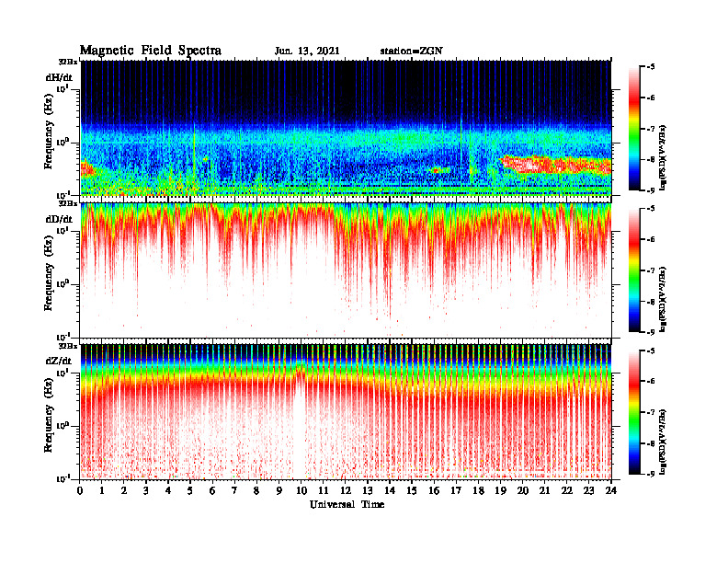Screen dimensions: 728x563
Task: Click the dZ/dt colorbar's log PSD label
Action: [x=664, y=442]
